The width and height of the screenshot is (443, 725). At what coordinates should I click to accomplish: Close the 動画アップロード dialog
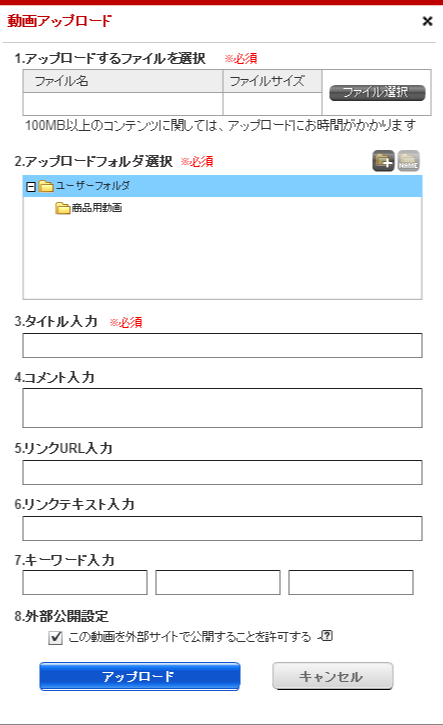coord(427,21)
